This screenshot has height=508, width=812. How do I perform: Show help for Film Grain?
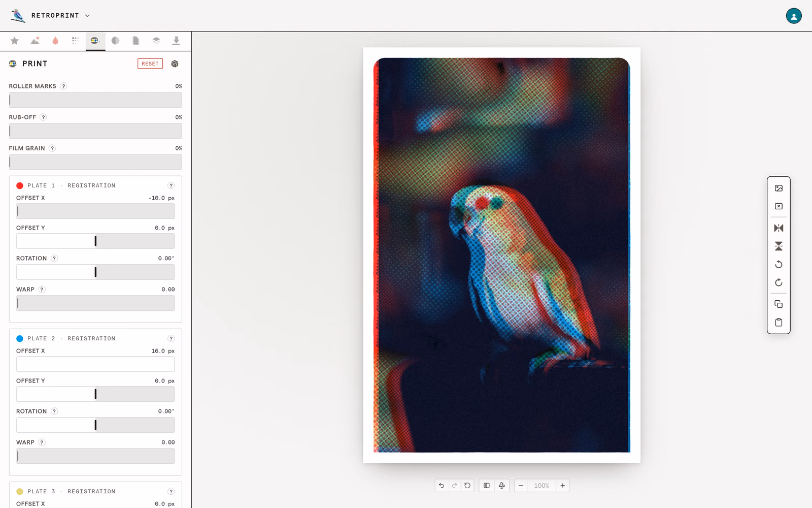tap(52, 148)
